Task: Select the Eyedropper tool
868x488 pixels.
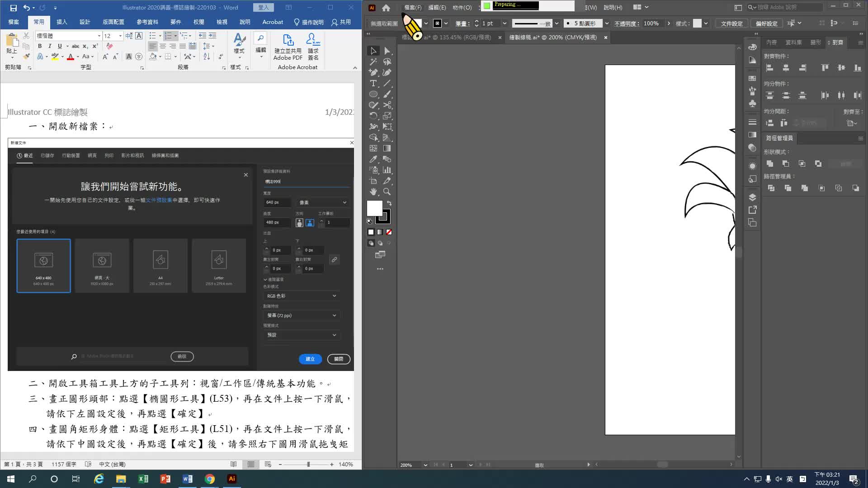Action: [373, 160]
